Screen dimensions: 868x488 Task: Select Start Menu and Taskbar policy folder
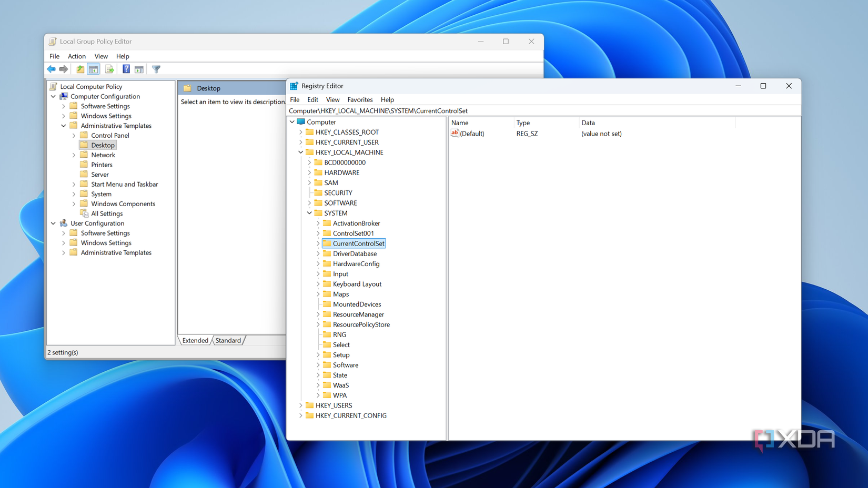[124, 184]
